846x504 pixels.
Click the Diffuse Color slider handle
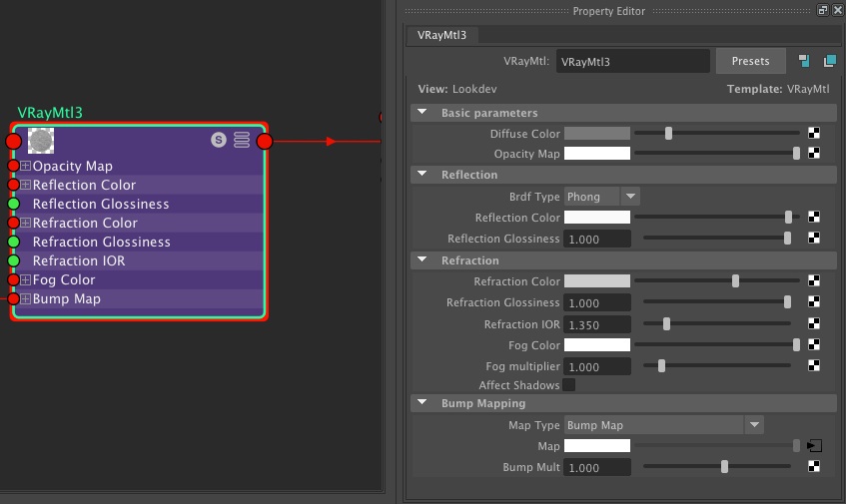[668, 133]
